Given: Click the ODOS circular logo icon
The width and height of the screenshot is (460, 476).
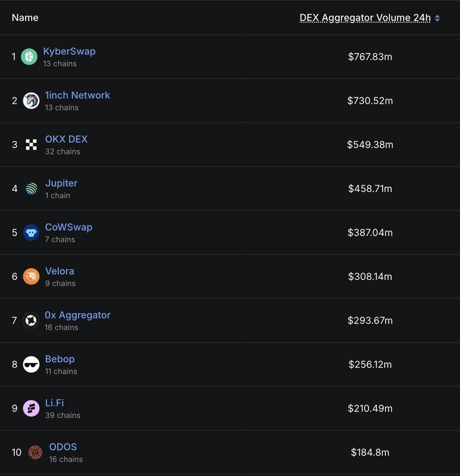Looking at the screenshot, I should pos(35,452).
